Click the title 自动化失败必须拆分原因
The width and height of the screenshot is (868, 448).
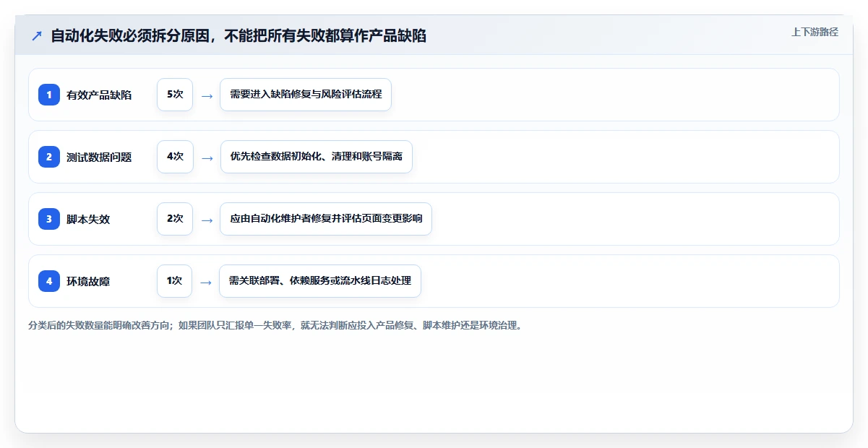click(x=239, y=35)
